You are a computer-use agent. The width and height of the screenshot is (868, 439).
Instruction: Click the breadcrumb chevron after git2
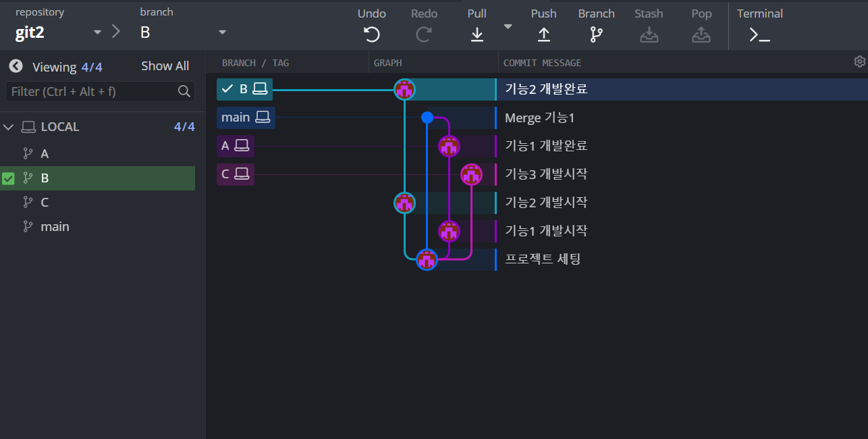point(116,31)
